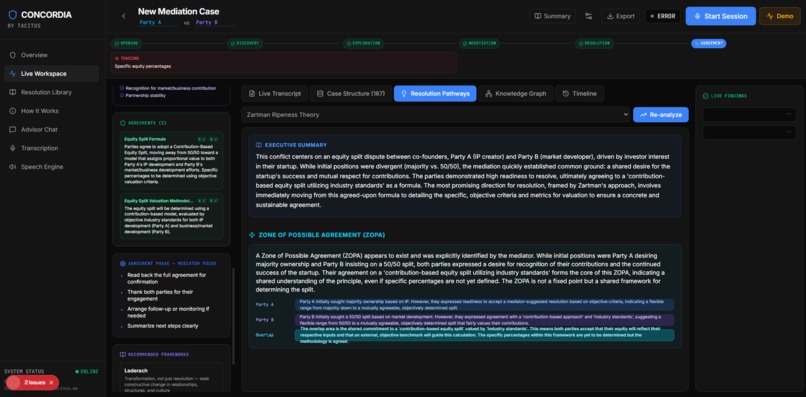This screenshot has width=806, height=397.
Task: Dismiss the 2 issues badge with X
Action: (x=51, y=383)
